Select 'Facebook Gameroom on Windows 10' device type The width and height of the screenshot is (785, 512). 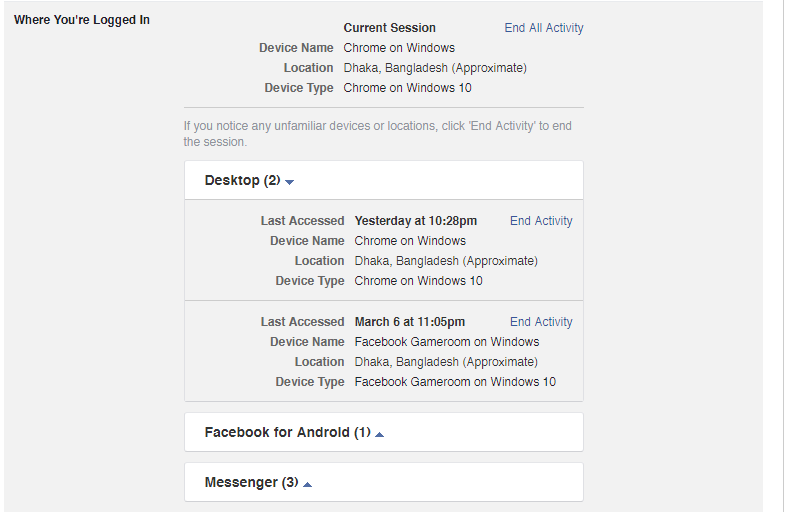(455, 382)
